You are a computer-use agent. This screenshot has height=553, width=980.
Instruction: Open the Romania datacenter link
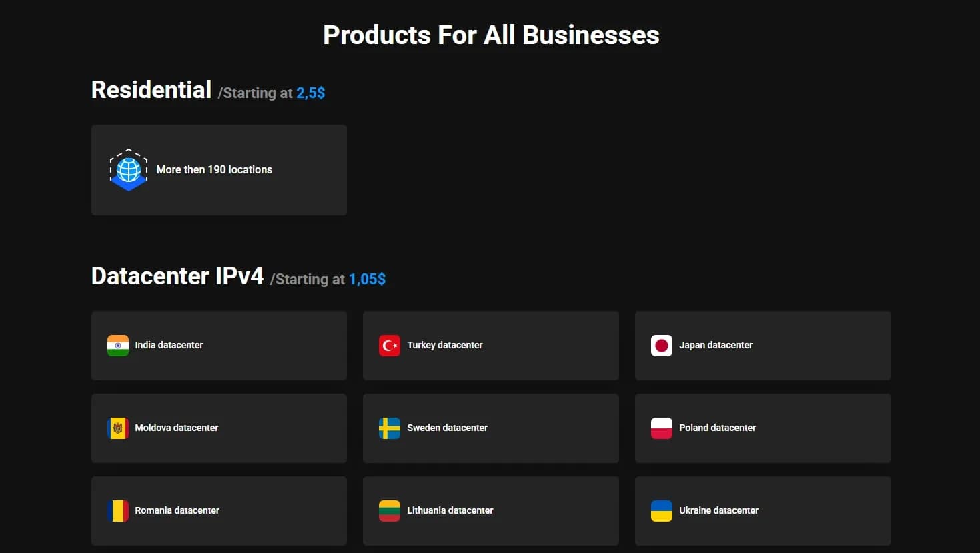(177, 510)
